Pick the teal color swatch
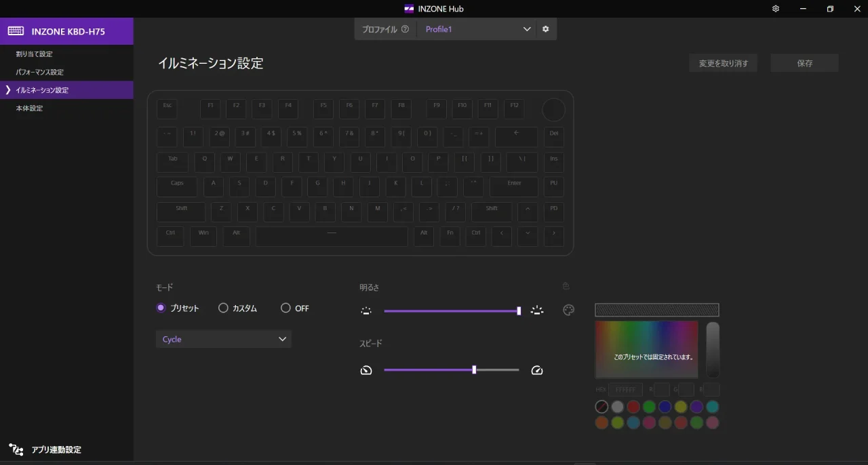868x465 pixels. pyautogui.click(x=712, y=407)
